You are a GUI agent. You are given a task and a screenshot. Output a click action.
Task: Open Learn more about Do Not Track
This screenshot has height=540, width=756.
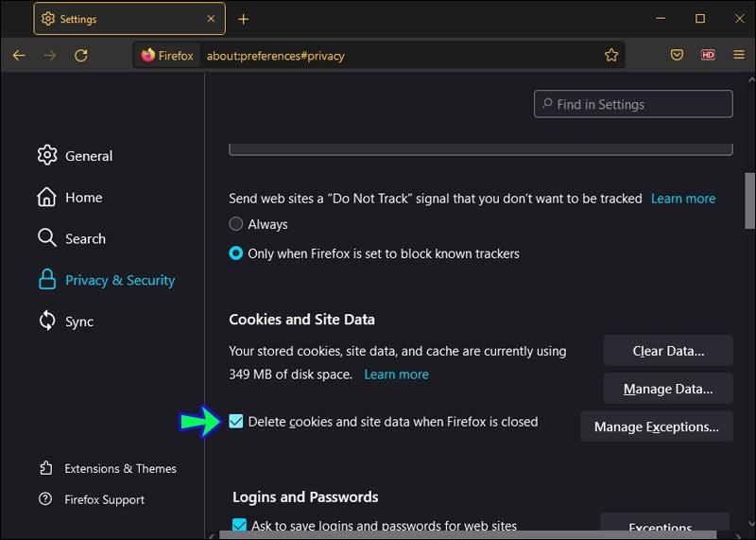pos(683,199)
